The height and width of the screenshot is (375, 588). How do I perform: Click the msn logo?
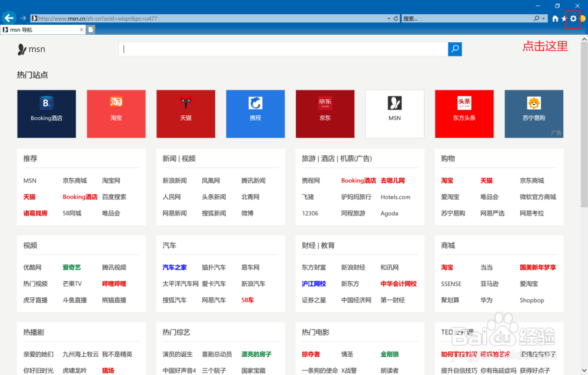[32, 49]
